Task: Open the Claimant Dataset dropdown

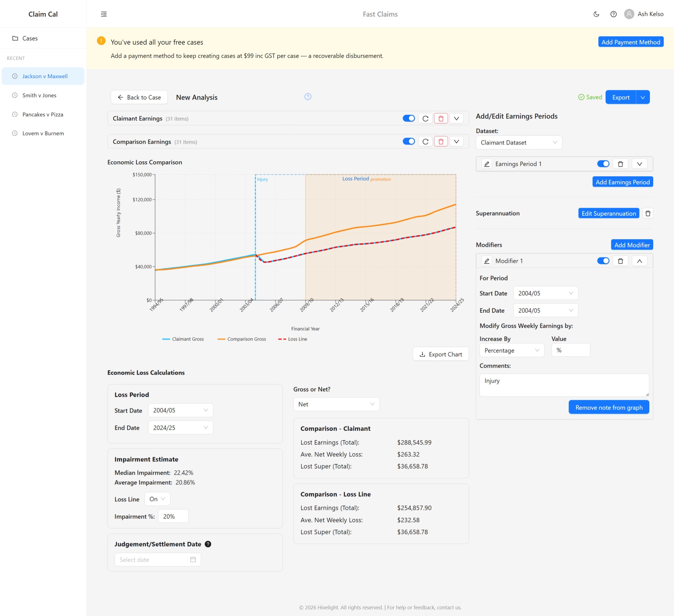Action: [x=519, y=142]
